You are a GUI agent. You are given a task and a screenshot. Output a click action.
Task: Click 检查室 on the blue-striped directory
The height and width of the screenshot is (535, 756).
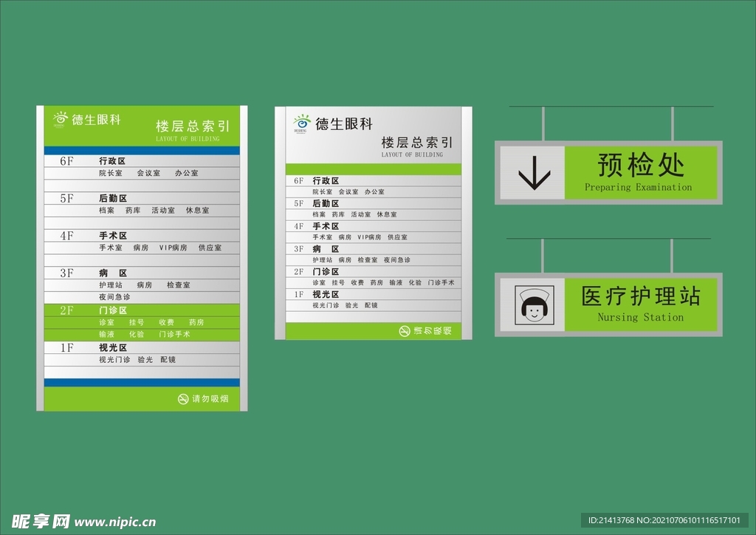pyautogui.click(x=179, y=285)
